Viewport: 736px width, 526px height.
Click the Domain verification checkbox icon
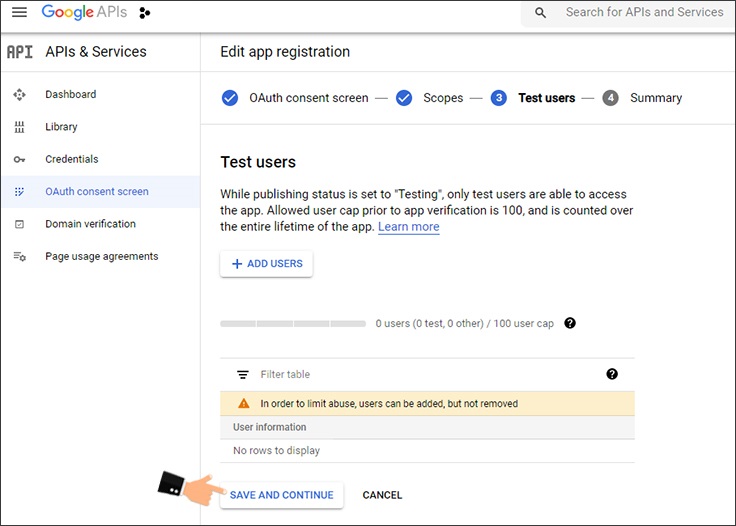19,225
